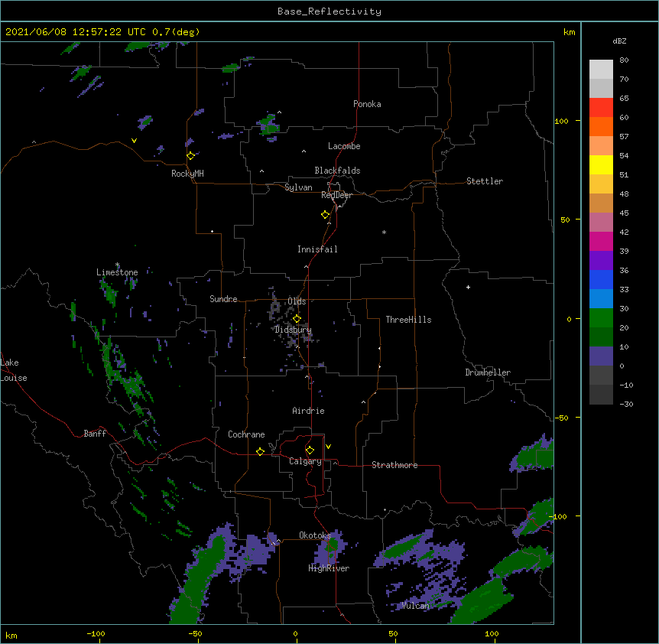Select the magenta 39-42 dBZ legend swatch

point(601,242)
